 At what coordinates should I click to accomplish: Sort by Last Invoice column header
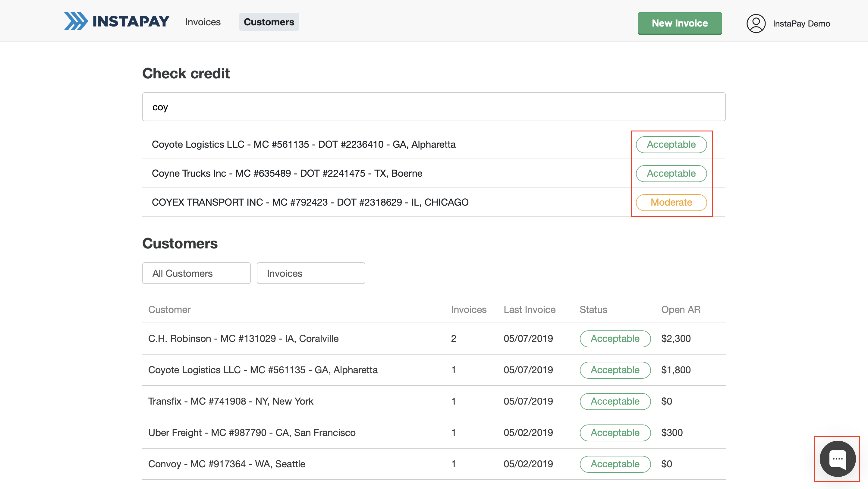coord(529,309)
